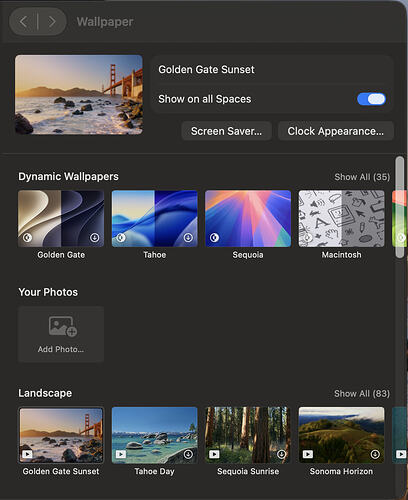Show all 35 Dynamic Wallpapers
408x500 pixels.
pos(362,177)
